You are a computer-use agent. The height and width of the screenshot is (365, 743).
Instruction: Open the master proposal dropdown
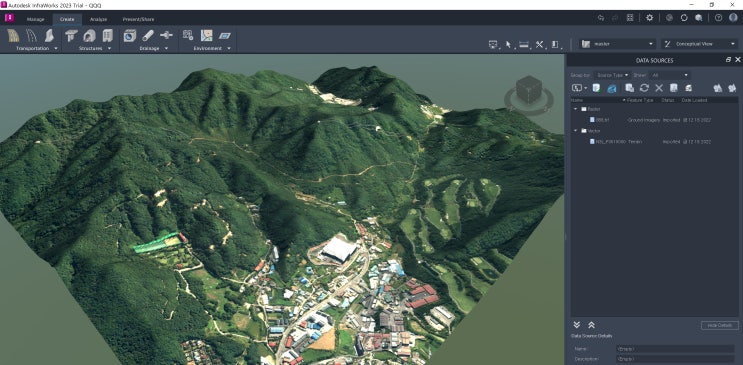pos(617,44)
